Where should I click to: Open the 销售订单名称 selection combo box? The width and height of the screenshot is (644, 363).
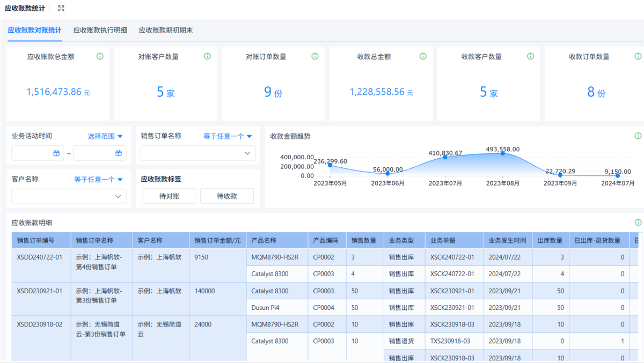pyautogui.click(x=197, y=153)
